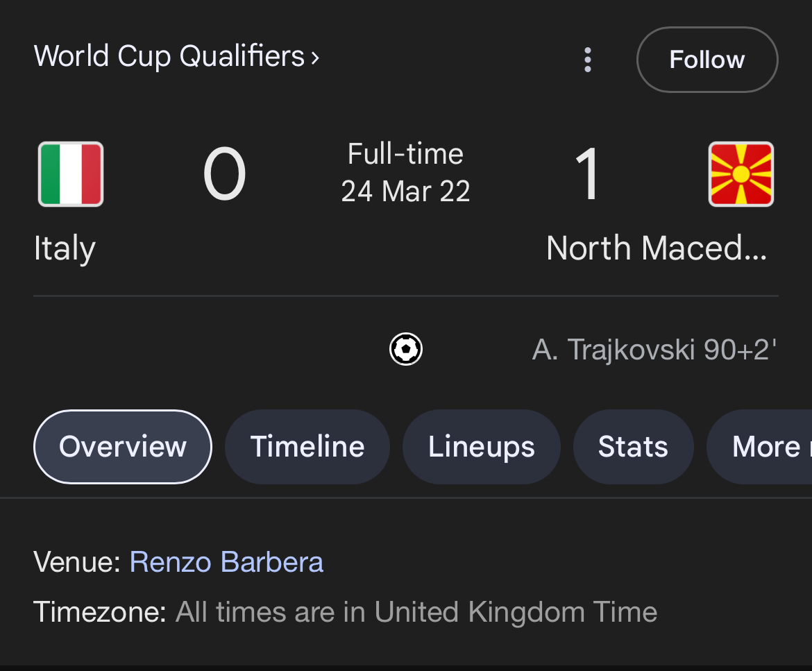Open the World Cup Qualifiers heading

169,56
